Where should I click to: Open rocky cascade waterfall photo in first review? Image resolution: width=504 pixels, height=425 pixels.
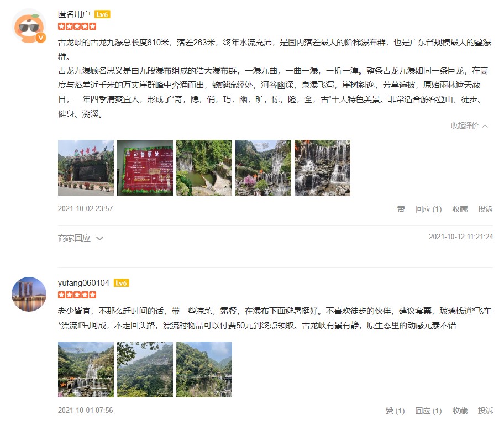(322, 167)
